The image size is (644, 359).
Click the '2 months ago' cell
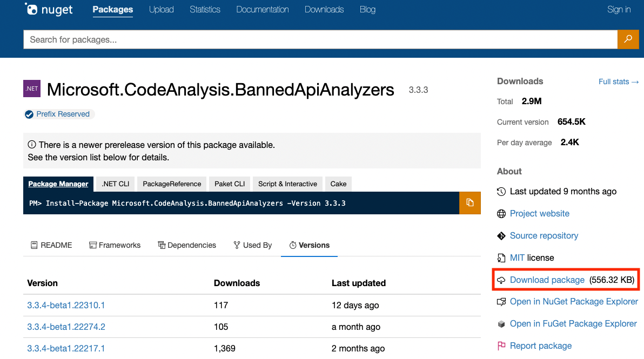[358, 348]
